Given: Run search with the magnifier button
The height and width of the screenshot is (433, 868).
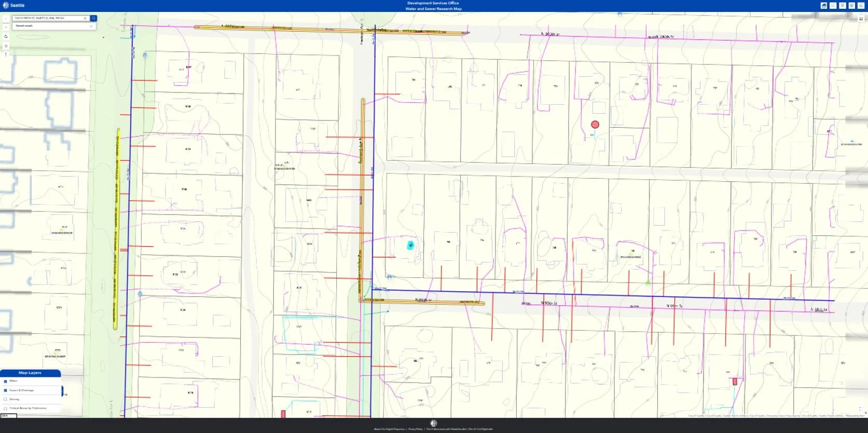Looking at the screenshot, I should [93, 18].
